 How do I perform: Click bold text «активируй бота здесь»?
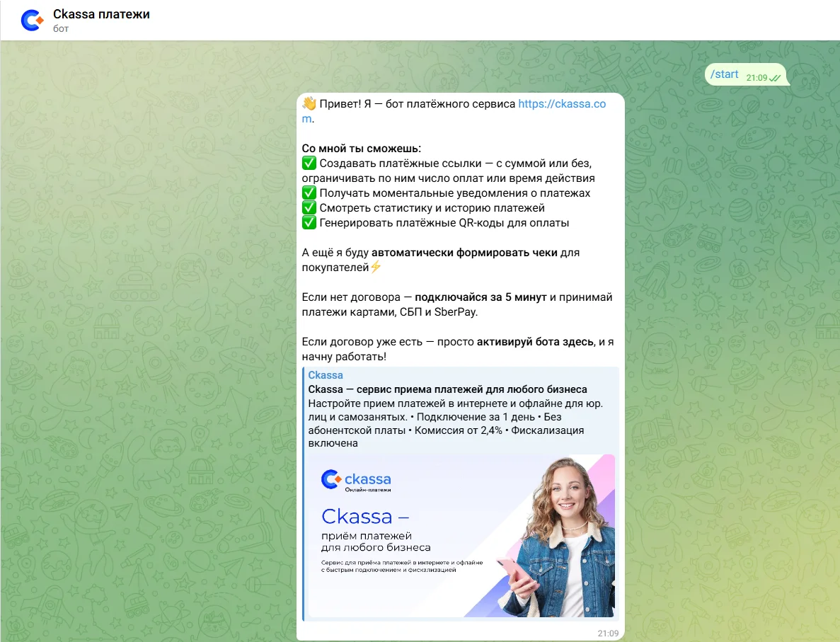(x=535, y=342)
